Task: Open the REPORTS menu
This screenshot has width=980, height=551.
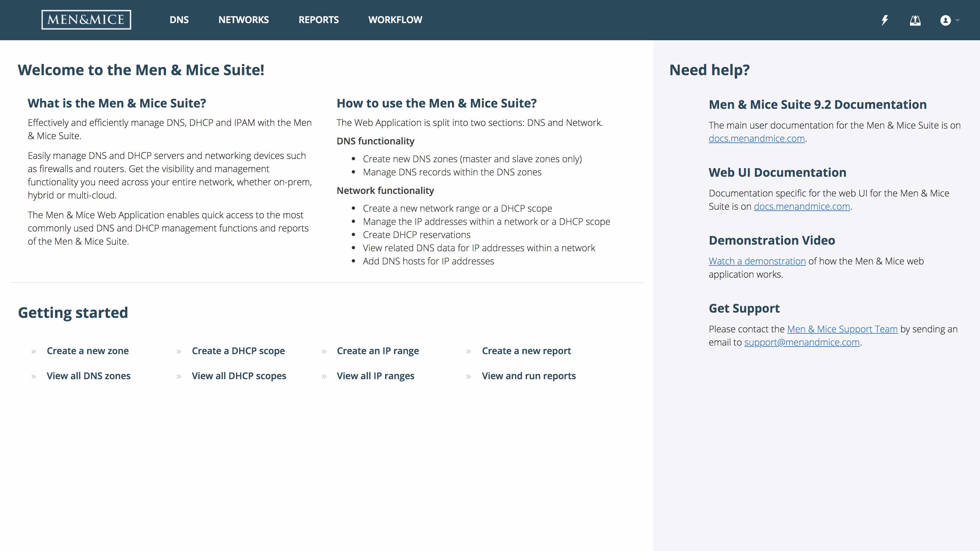Action: [x=318, y=20]
